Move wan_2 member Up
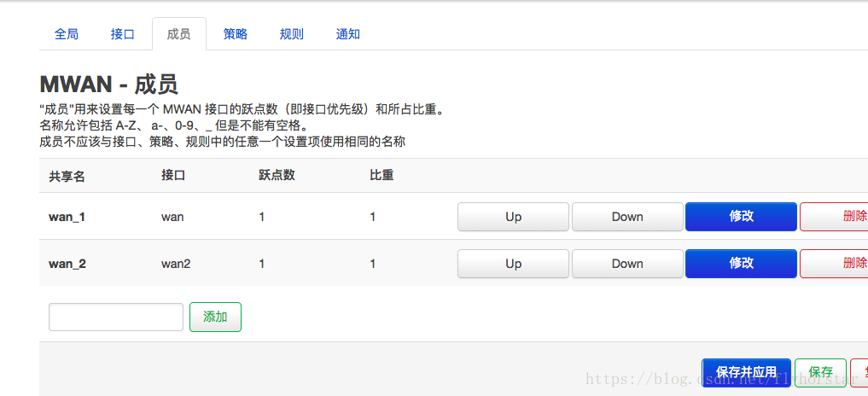 pos(513,264)
